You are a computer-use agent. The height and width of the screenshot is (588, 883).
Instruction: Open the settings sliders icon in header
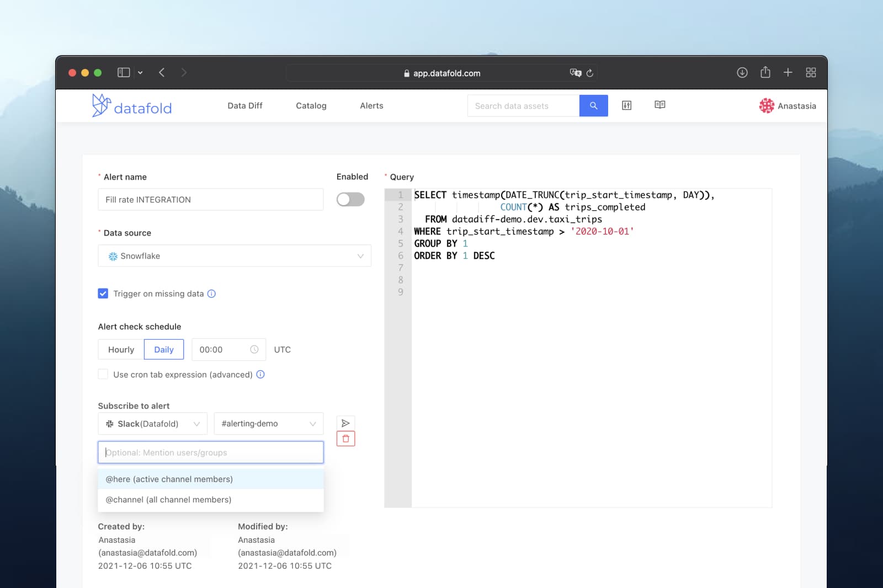click(626, 105)
